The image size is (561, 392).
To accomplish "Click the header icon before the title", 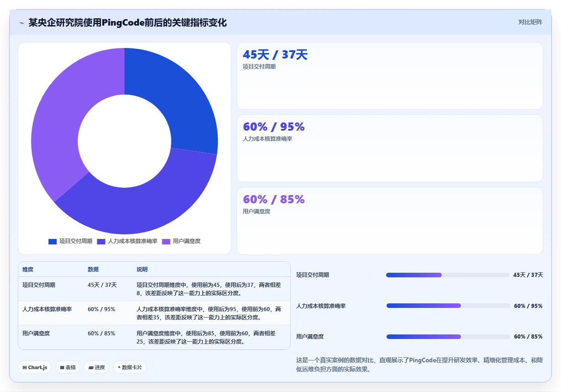I will coord(22,23).
